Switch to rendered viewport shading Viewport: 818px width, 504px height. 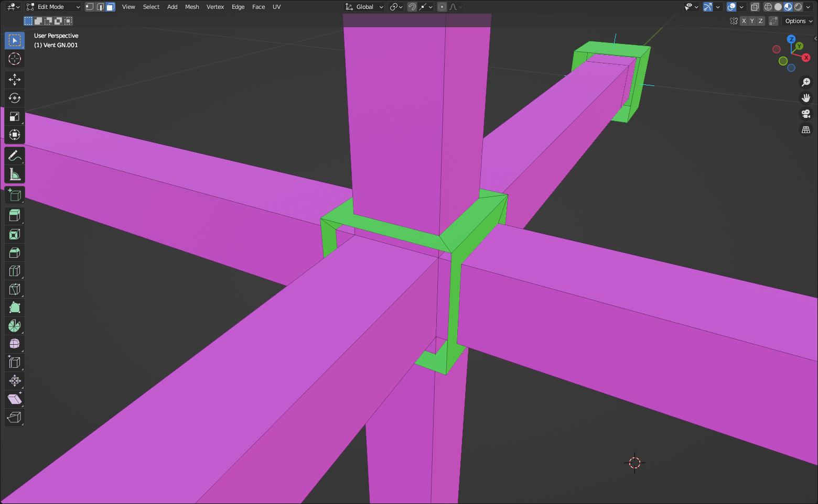point(798,7)
